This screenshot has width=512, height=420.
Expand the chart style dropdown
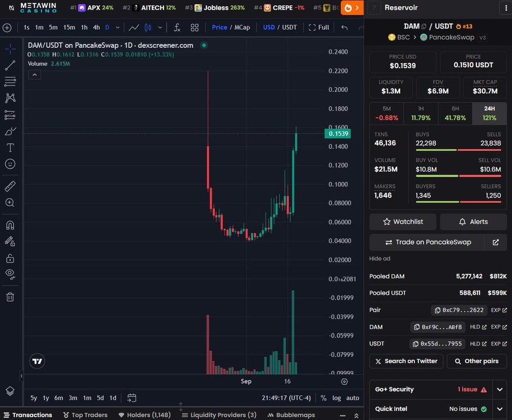point(160,28)
